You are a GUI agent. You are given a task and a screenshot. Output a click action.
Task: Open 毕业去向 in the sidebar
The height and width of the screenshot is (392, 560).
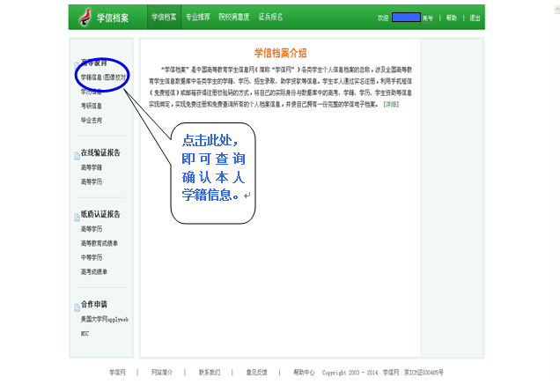pyautogui.click(x=92, y=120)
